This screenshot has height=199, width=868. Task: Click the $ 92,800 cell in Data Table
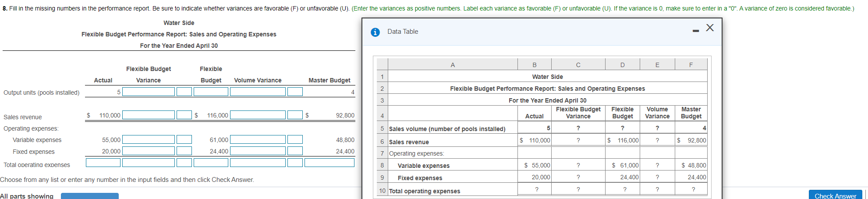tap(691, 140)
